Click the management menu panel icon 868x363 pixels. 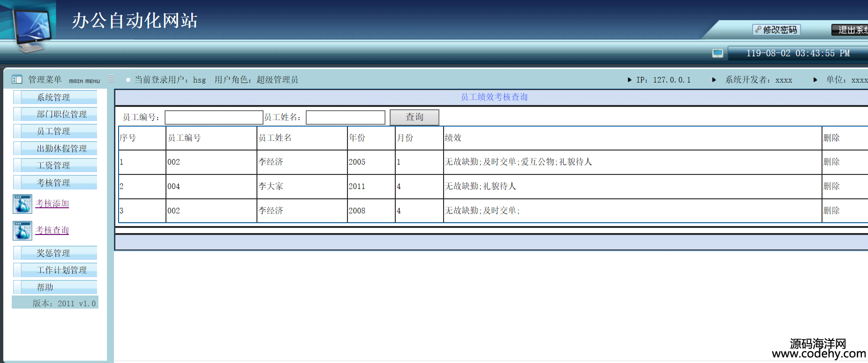click(17, 80)
